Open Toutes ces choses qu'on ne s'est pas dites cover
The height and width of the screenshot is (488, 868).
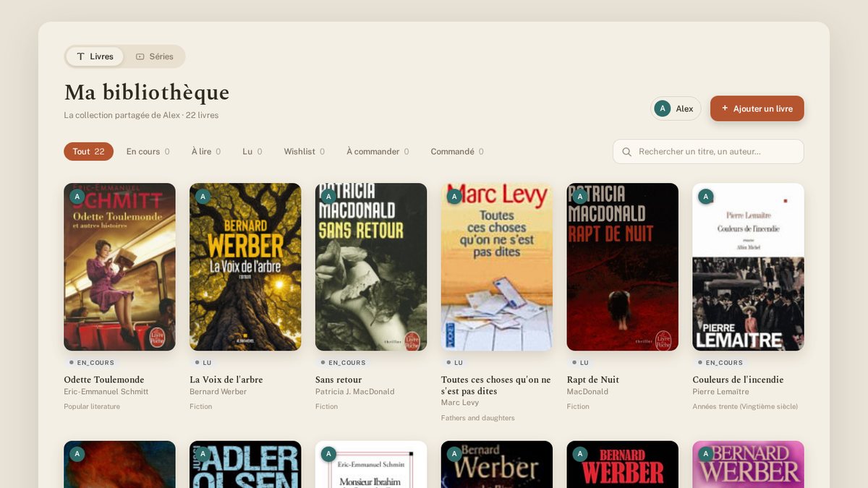[497, 267]
